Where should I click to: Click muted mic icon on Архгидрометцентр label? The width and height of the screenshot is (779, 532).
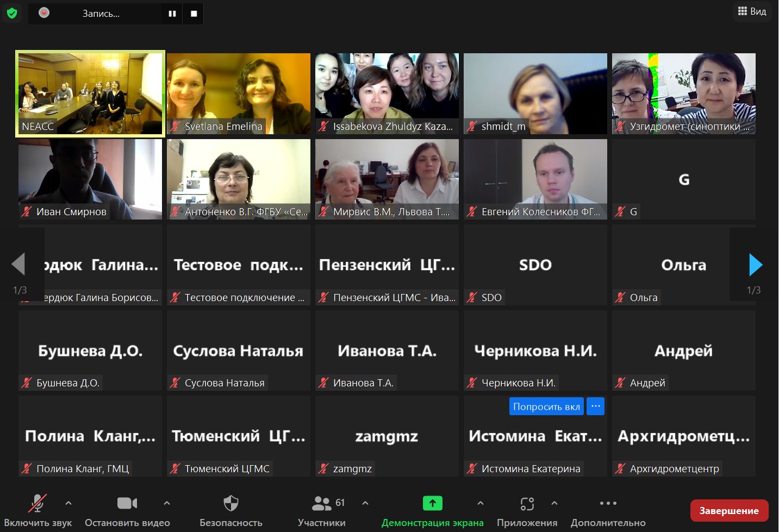point(620,468)
